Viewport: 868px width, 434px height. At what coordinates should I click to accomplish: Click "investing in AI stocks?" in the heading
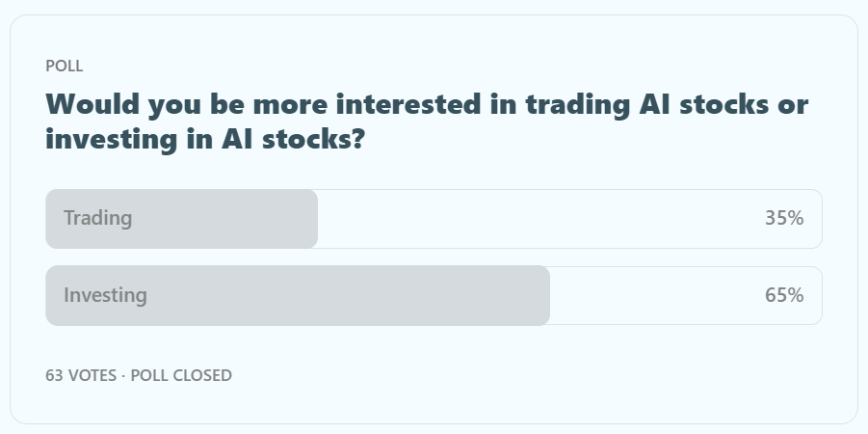(x=204, y=139)
